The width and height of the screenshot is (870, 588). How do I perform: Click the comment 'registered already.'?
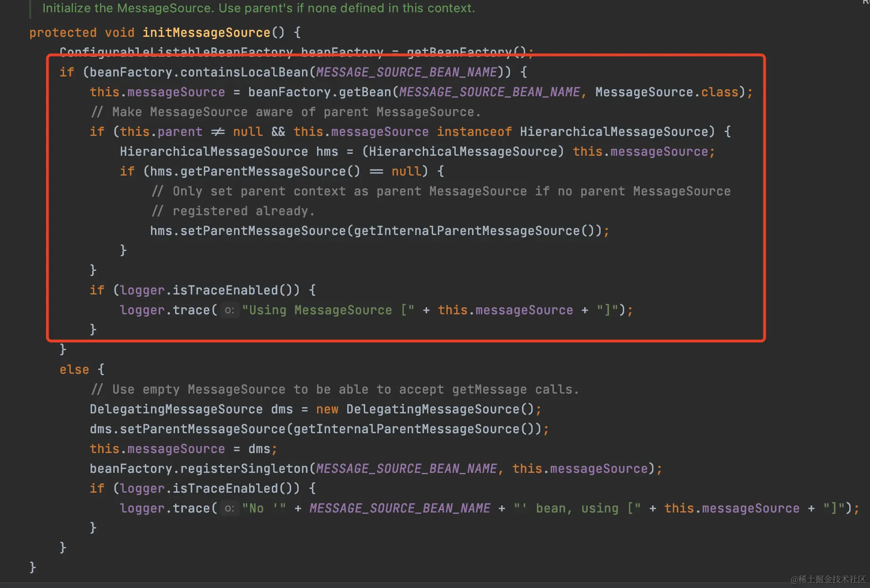pyautogui.click(x=233, y=211)
